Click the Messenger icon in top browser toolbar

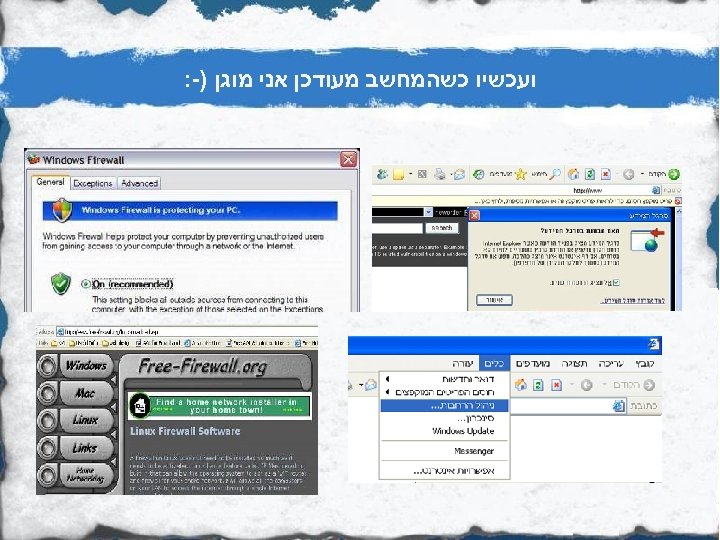[x=382, y=174]
